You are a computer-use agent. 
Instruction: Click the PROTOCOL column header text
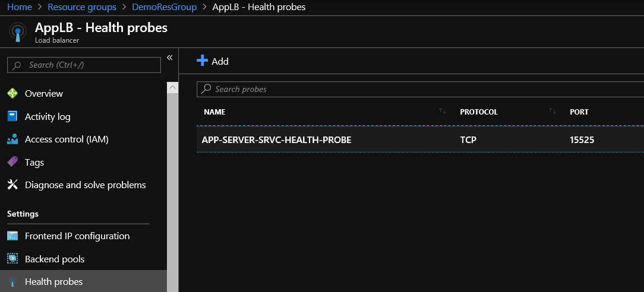coord(479,112)
